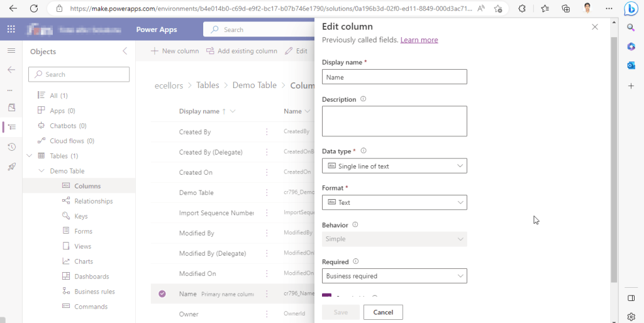Screen dimensions: 644x323
Task: Click New column in the command bar
Action: (175, 51)
